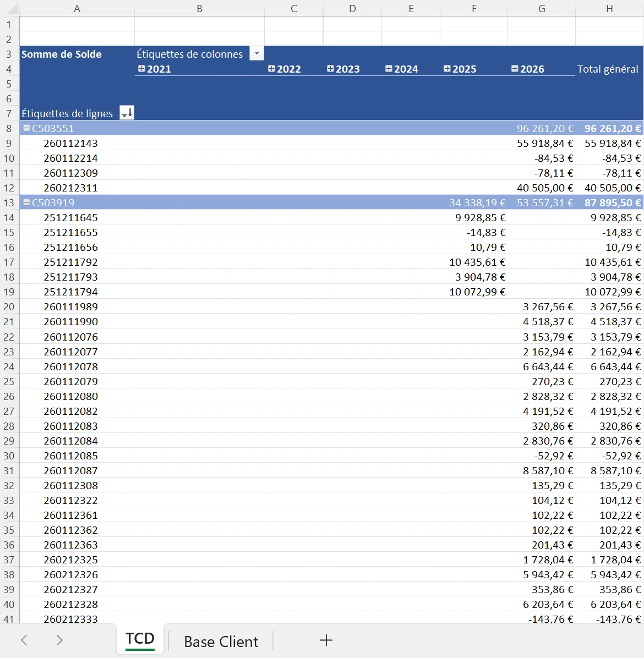Select column G header
This screenshot has height=658, width=644.
542,8
